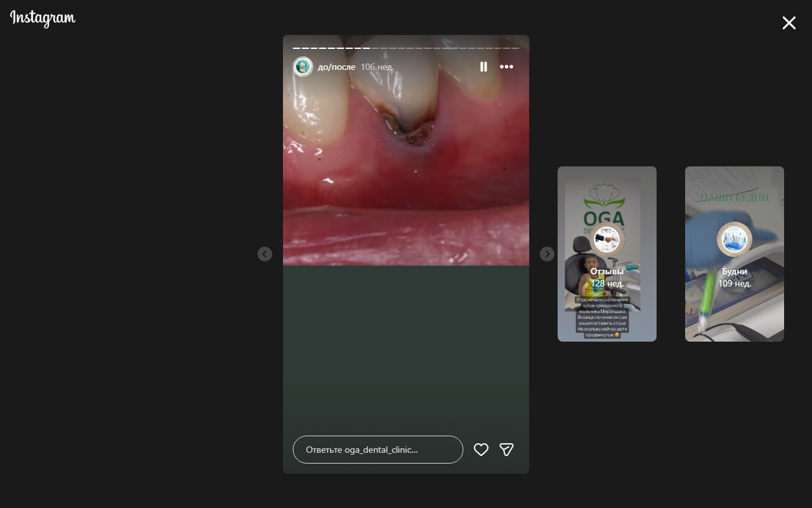Close the story viewer with the X
The image size is (812, 508).
coord(789,23)
